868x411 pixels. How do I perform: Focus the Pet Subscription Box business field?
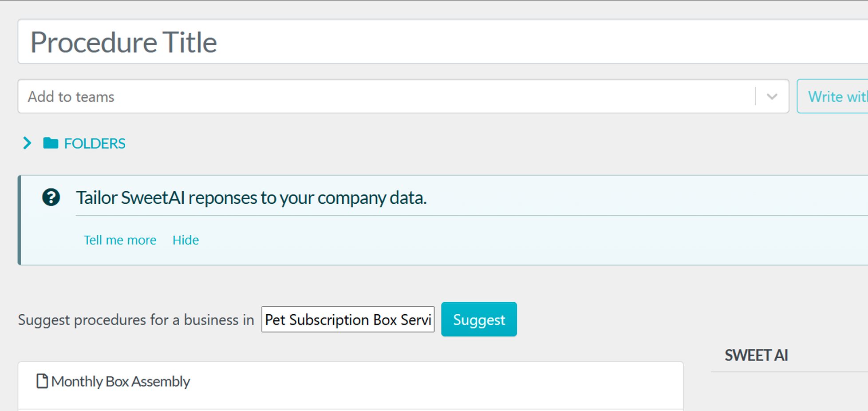point(347,320)
